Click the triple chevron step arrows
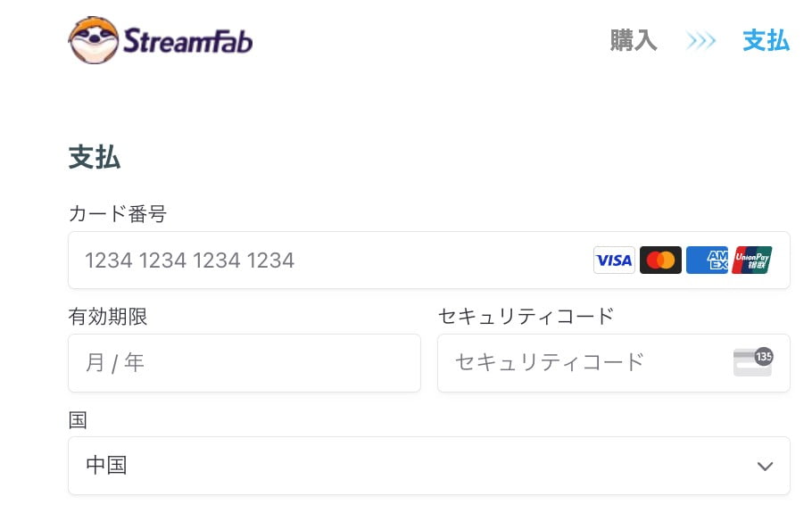 [x=700, y=40]
